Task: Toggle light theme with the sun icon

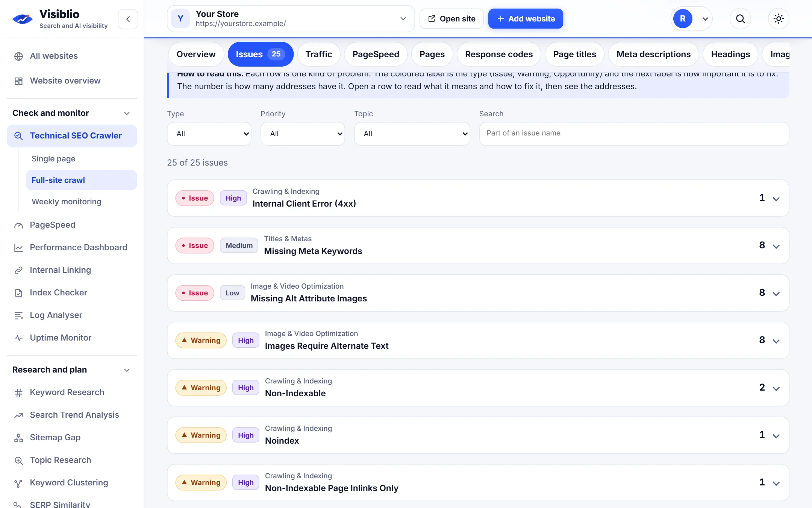Action: point(779,19)
